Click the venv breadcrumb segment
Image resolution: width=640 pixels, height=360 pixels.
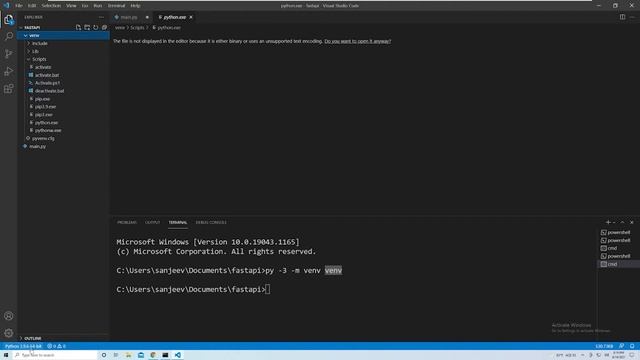click(x=120, y=28)
